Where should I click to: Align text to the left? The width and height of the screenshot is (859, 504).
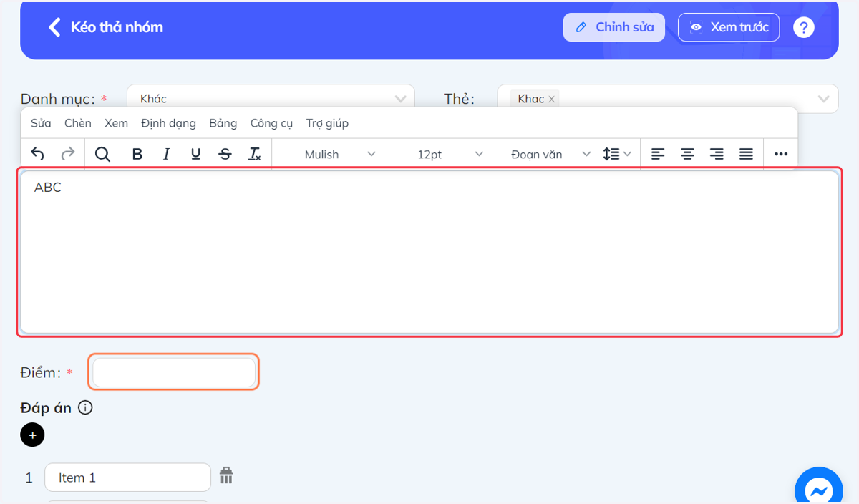(658, 154)
